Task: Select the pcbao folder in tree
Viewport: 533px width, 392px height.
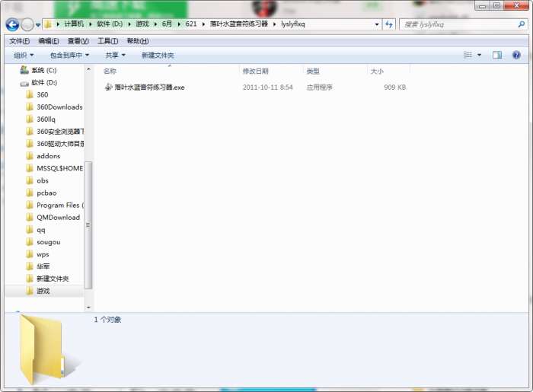Action: click(x=46, y=193)
